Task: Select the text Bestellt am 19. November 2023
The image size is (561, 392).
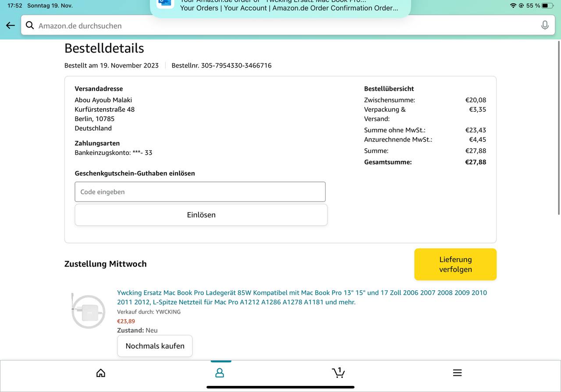Action: [x=111, y=65]
